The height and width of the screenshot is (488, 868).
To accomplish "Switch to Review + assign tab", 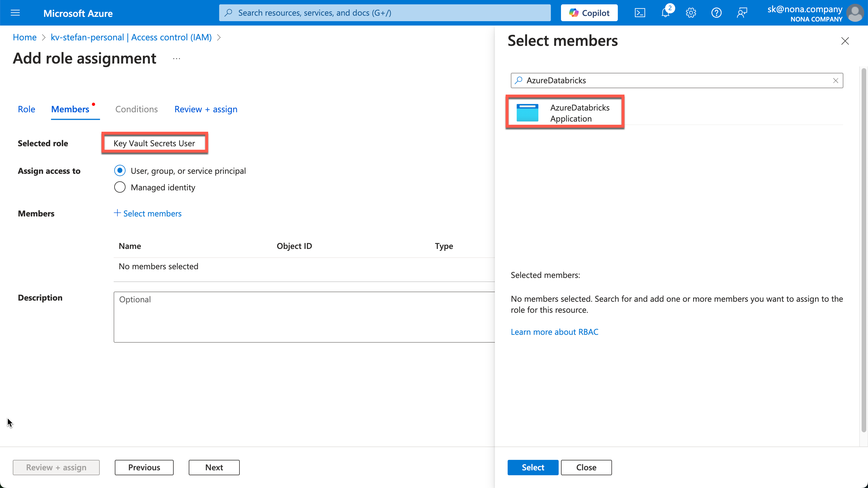I will click(x=206, y=109).
